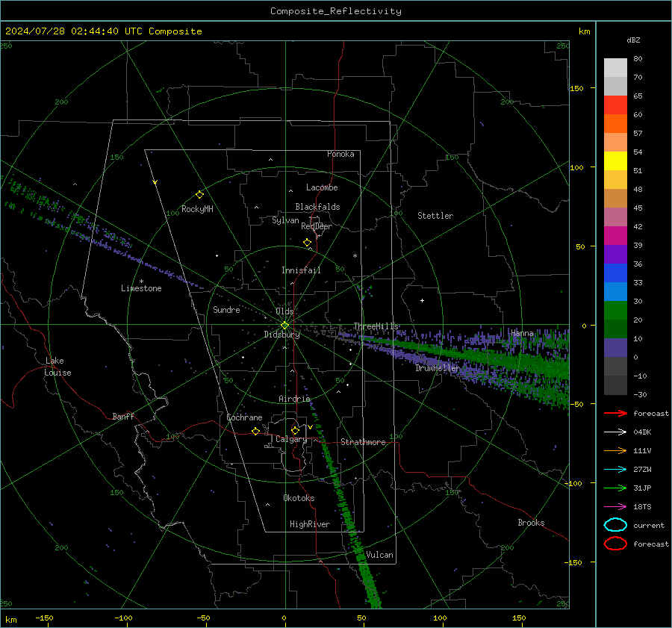Select the tan 45-48 dBZ swatch

pyautogui.click(x=615, y=199)
